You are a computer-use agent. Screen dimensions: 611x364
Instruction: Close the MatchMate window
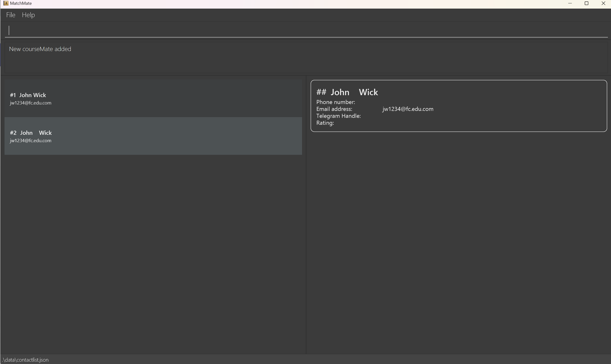[603, 3]
